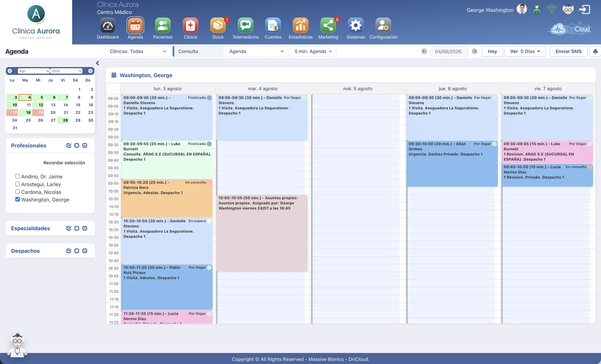
Task: Click Enviar SMS button
Action: click(568, 51)
